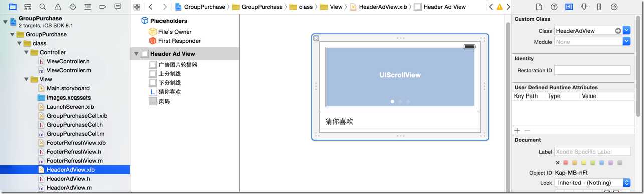The width and height of the screenshot is (644, 194).
Task: Open the Module dropdown
Action: (x=627, y=42)
